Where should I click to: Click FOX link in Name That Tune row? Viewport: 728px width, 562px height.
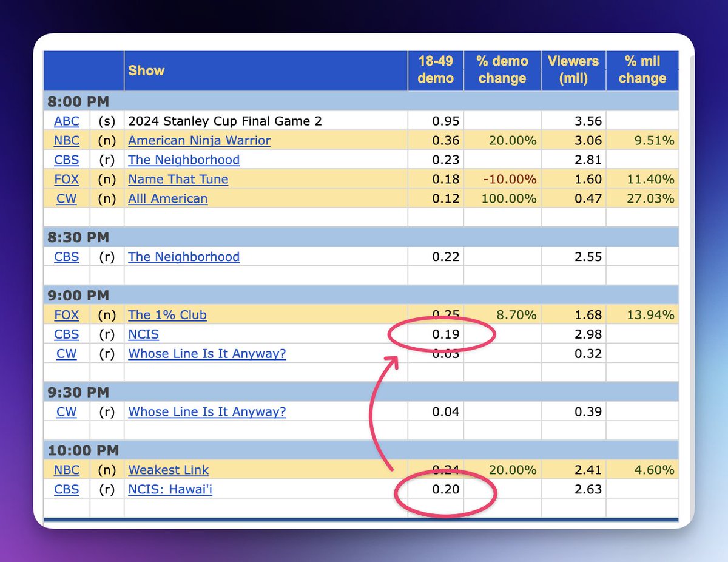point(67,180)
